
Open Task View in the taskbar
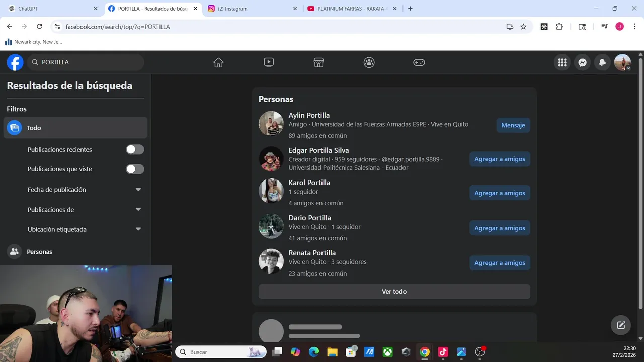coord(277,352)
